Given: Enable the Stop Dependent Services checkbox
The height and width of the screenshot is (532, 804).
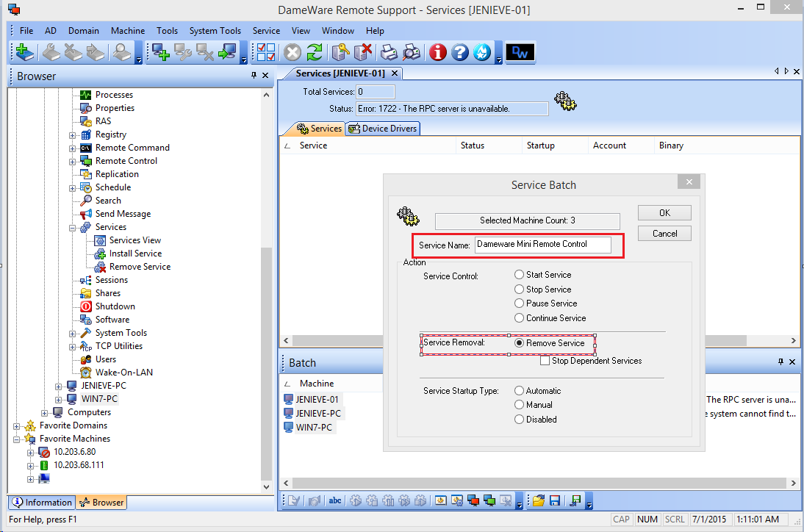Looking at the screenshot, I should (x=545, y=361).
